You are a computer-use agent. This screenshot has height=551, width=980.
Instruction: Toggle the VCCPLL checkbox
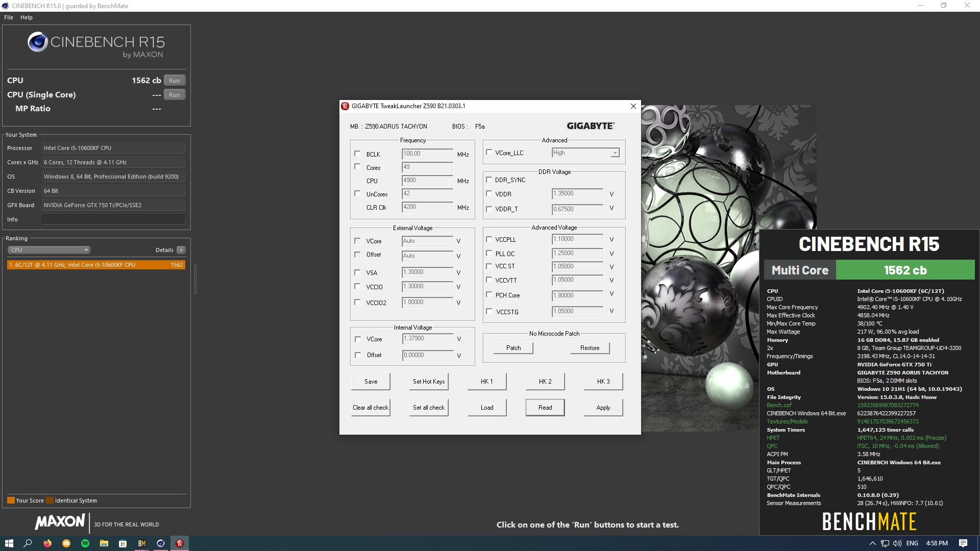click(x=489, y=239)
